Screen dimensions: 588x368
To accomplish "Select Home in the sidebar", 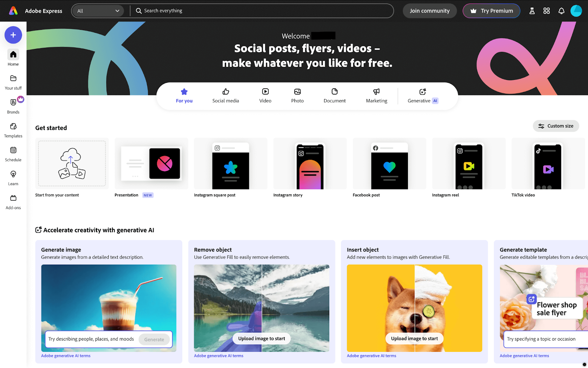I will coord(13,57).
